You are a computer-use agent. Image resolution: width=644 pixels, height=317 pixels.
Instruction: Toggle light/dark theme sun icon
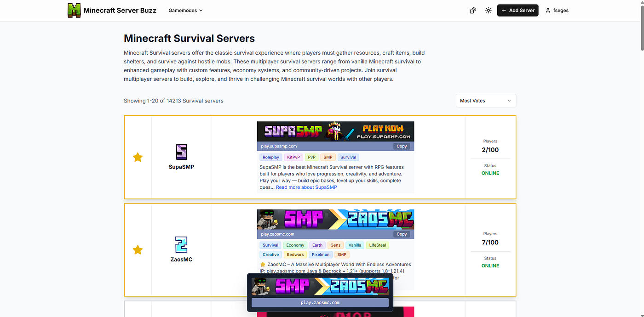point(489,10)
